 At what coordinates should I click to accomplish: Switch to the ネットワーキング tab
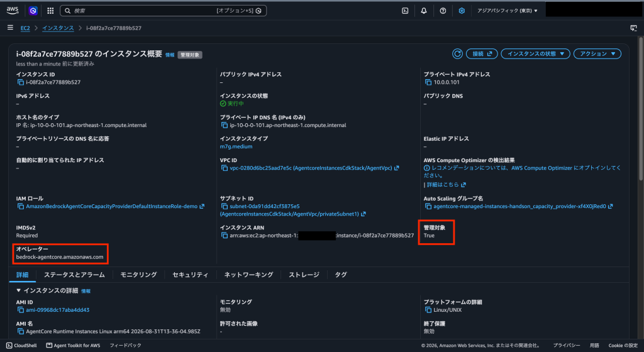(x=248, y=275)
